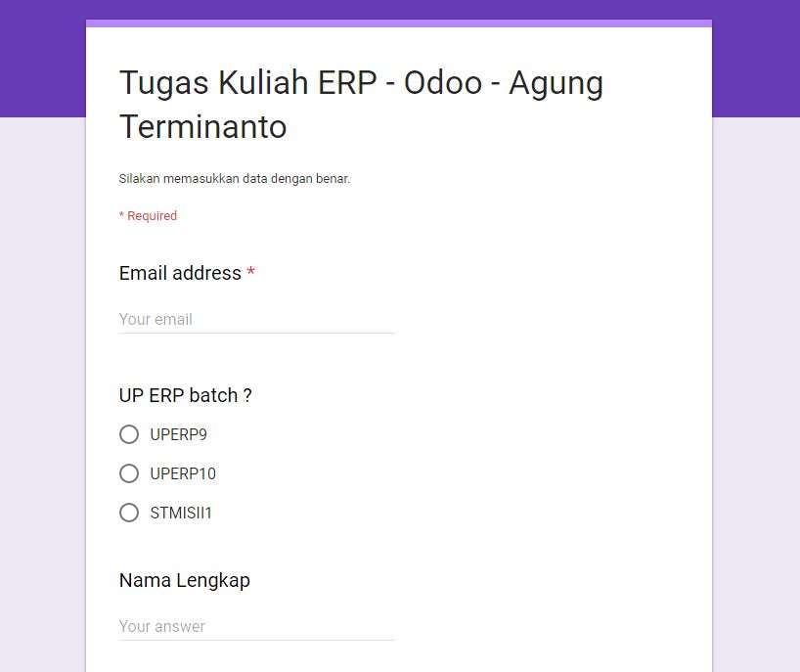Viewport: 800px width, 672px height.
Task: Click the Silakan memasukkan data description text
Action: (235, 179)
